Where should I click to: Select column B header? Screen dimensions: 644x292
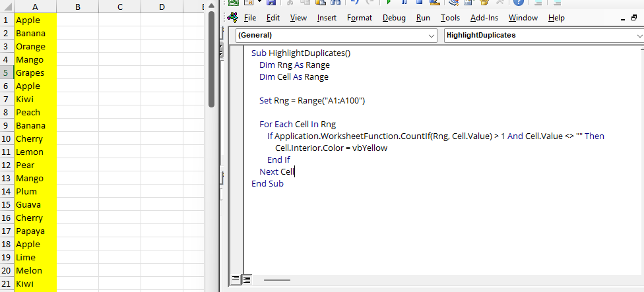click(78, 7)
